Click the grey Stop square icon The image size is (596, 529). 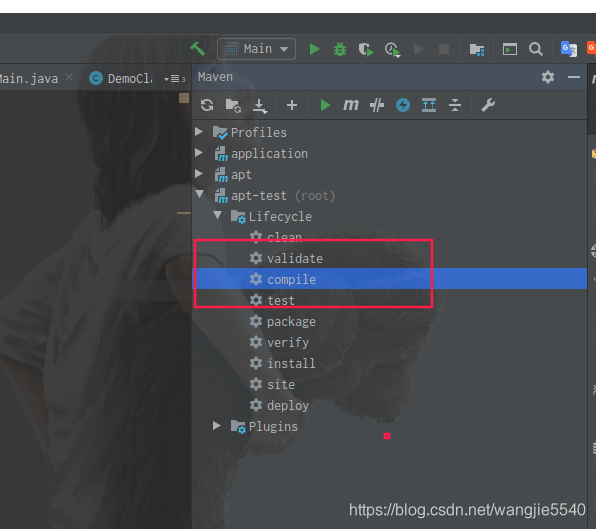click(x=444, y=49)
